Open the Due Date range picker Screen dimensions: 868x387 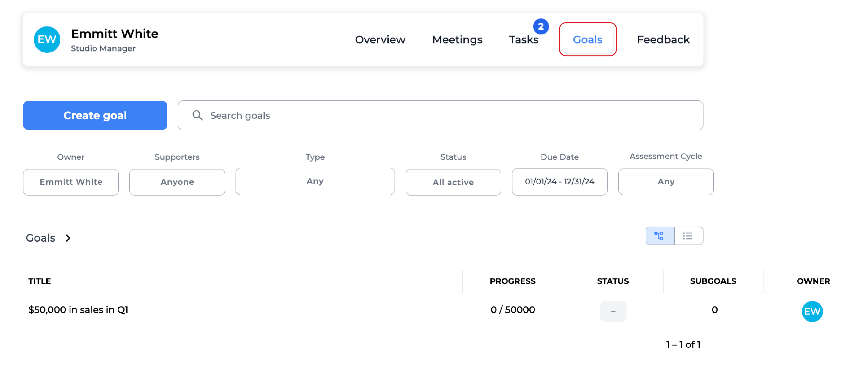(559, 181)
